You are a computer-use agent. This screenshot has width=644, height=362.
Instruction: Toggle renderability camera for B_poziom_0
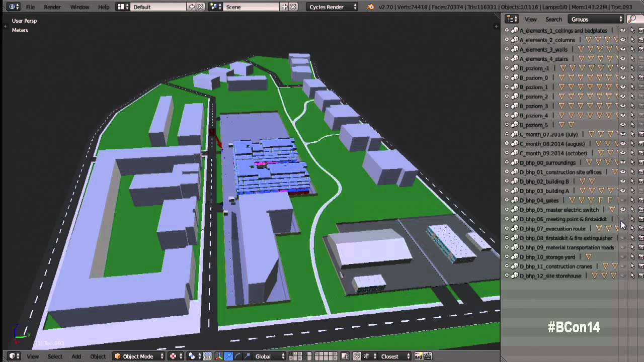coord(641,77)
